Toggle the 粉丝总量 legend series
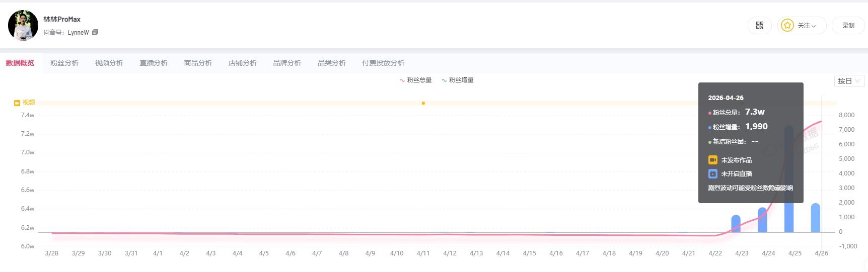This screenshot has height=272, width=868. (x=415, y=80)
